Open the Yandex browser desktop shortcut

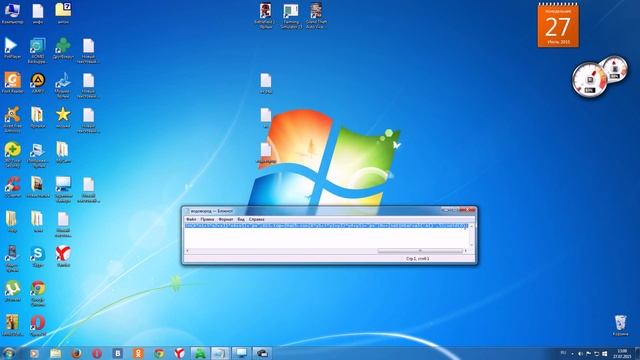[x=63, y=257]
